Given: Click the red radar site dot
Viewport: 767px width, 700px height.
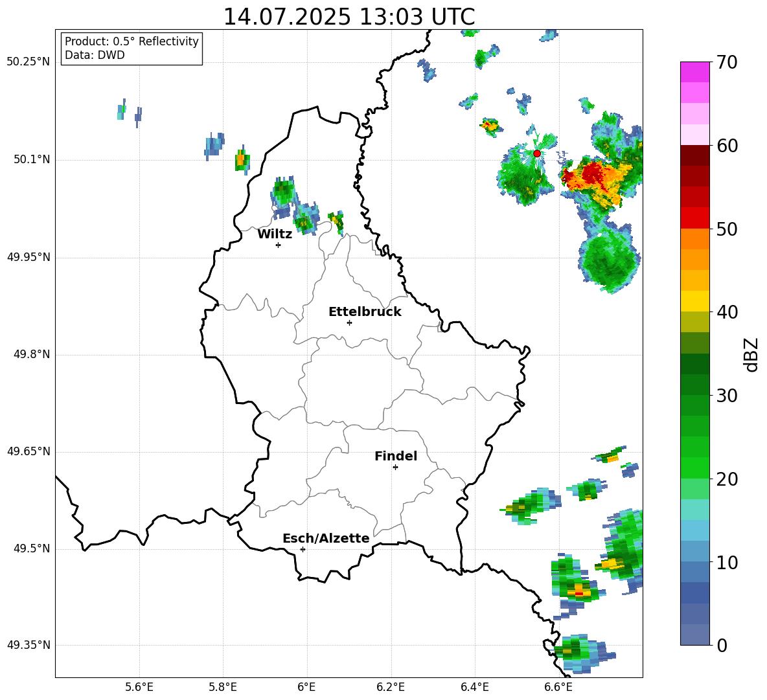Looking at the screenshot, I should click(536, 153).
